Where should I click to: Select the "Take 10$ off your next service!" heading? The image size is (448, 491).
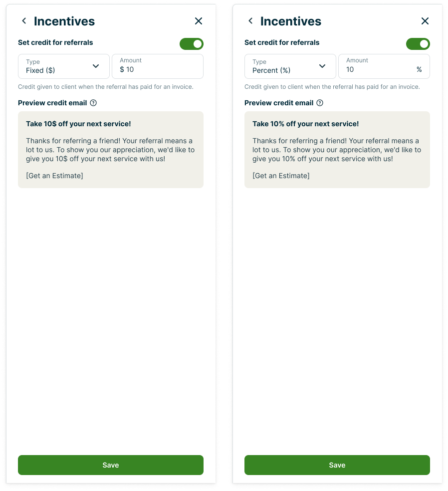78,124
